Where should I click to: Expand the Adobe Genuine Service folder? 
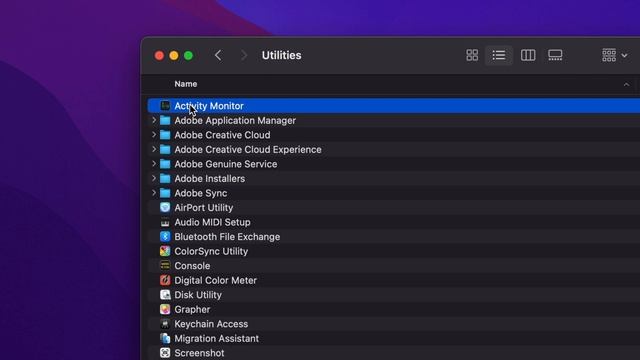click(154, 164)
